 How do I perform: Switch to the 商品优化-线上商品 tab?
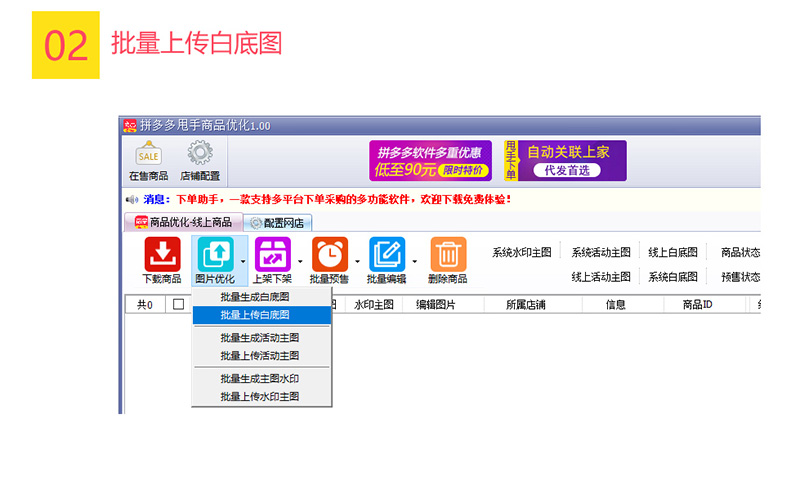click(183, 222)
